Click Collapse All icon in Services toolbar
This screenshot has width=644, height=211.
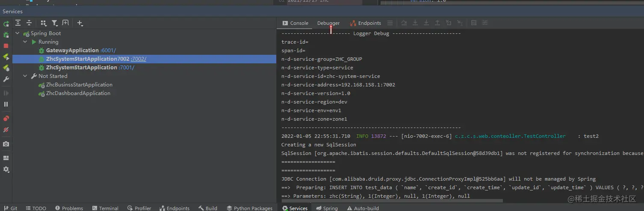29,23
